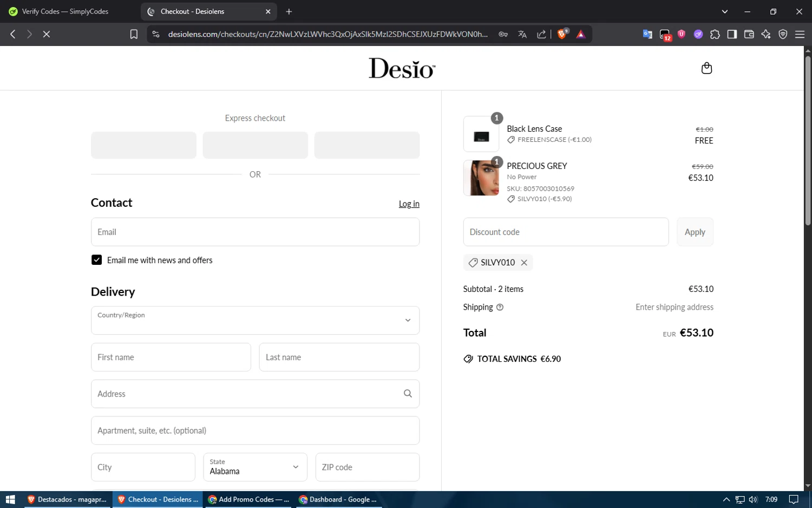The height and width of the screenshot is (508, 812).
Task: Choose the middle express checkout button
Action: [255, 145]
